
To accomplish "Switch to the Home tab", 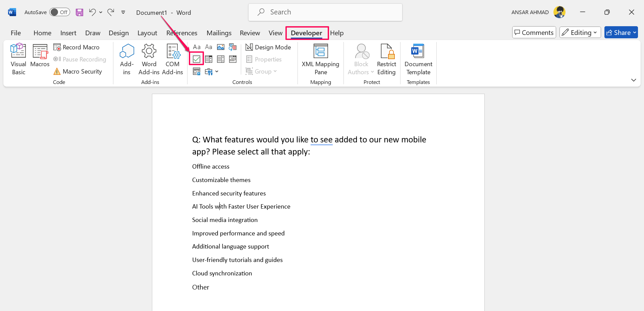I will (x=42, y=33).
